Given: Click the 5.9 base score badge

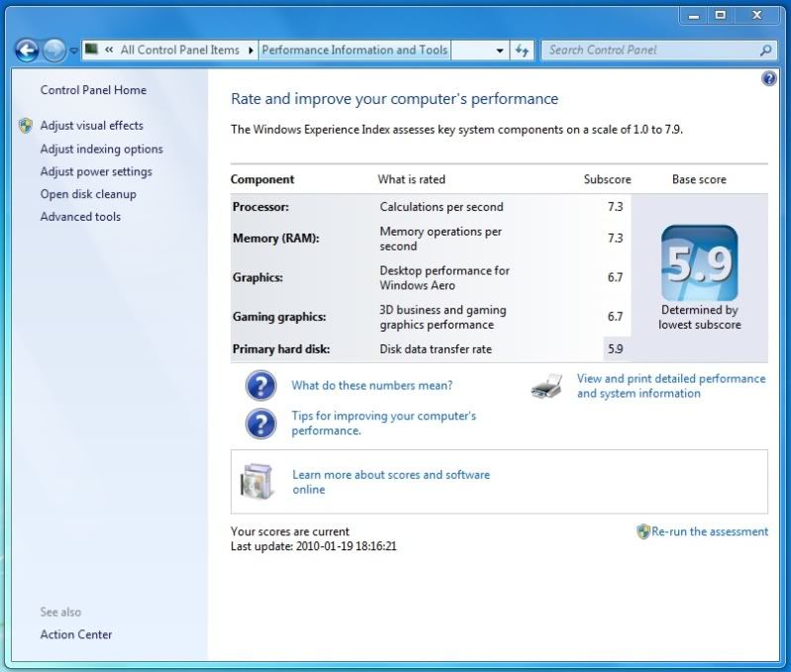Looking at the screenshot, I should [x=699, y=263].
